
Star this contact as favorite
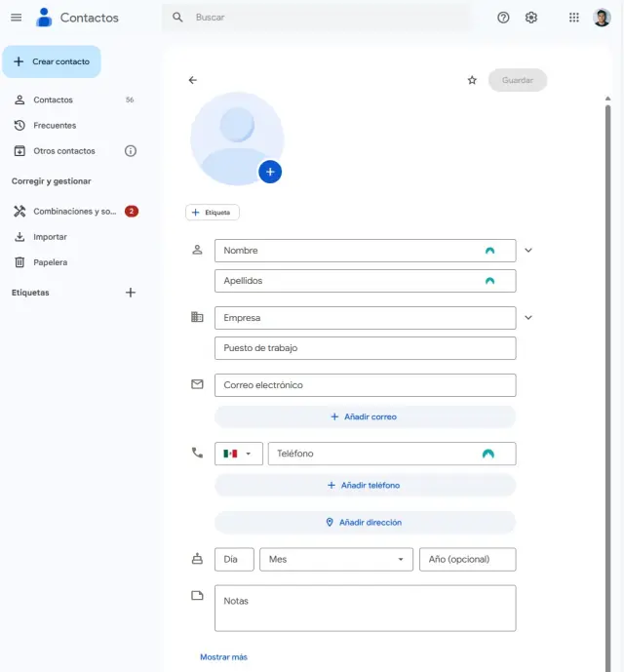(472, 80)
